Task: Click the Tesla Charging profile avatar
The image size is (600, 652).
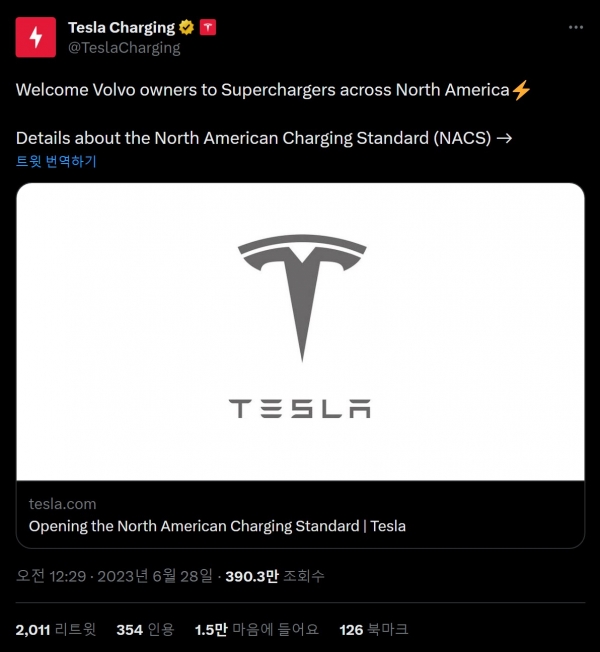Action: click(36, 37)
